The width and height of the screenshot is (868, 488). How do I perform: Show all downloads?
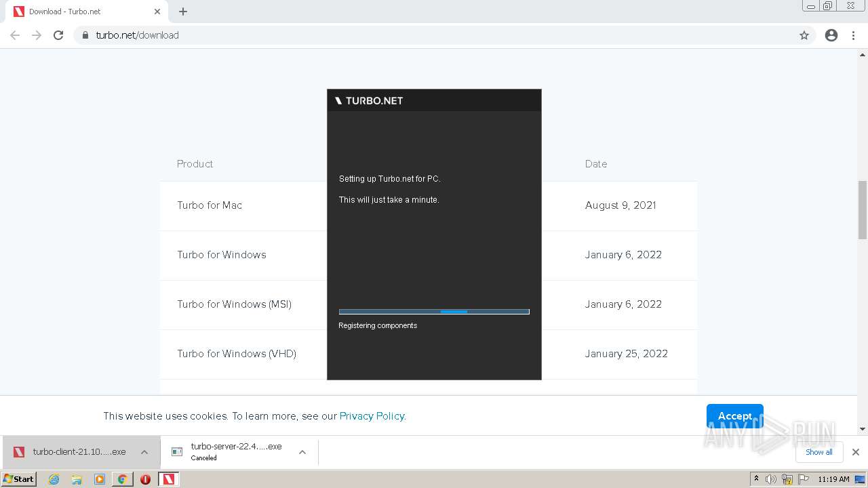(818, 452)
